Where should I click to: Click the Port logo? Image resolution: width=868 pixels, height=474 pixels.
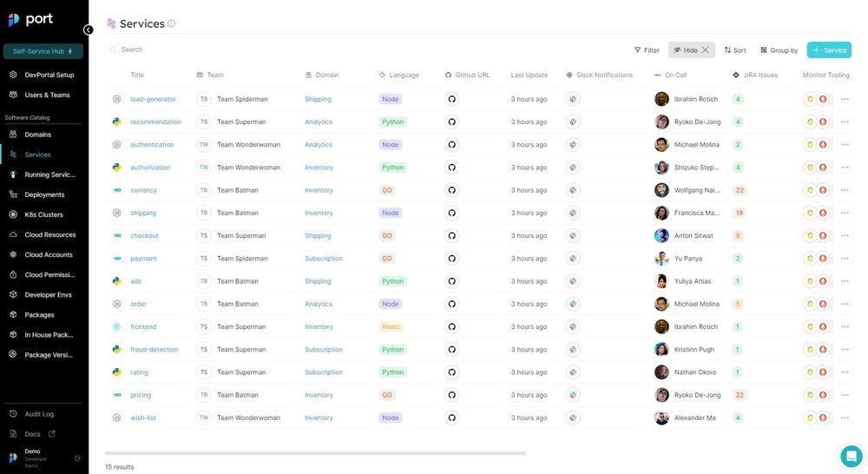click(31, 19)
